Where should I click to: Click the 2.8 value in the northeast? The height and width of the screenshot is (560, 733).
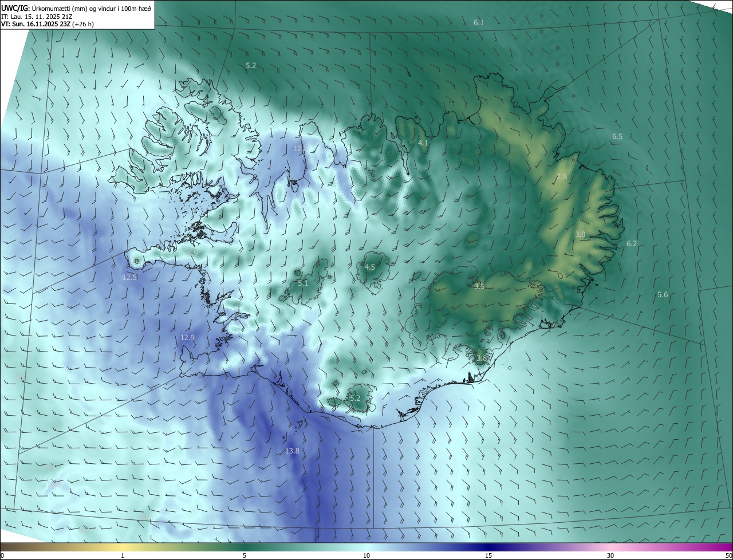[x=562, y=177]
